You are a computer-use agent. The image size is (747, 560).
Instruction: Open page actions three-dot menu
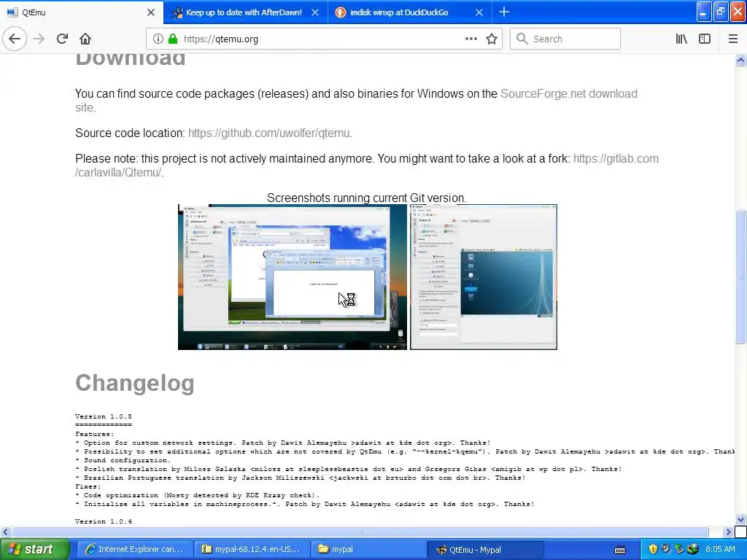click(x=471, y=39)
